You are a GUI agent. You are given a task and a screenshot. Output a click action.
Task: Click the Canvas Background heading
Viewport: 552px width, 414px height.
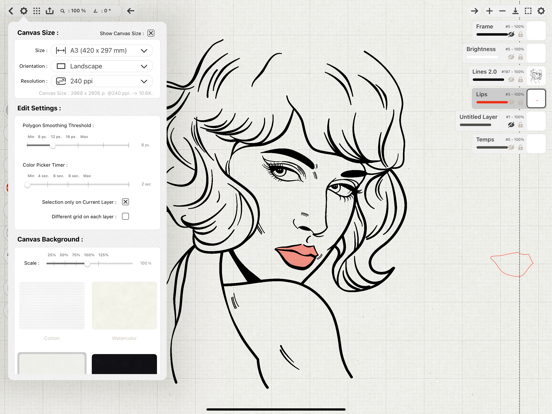coord(50,239)
